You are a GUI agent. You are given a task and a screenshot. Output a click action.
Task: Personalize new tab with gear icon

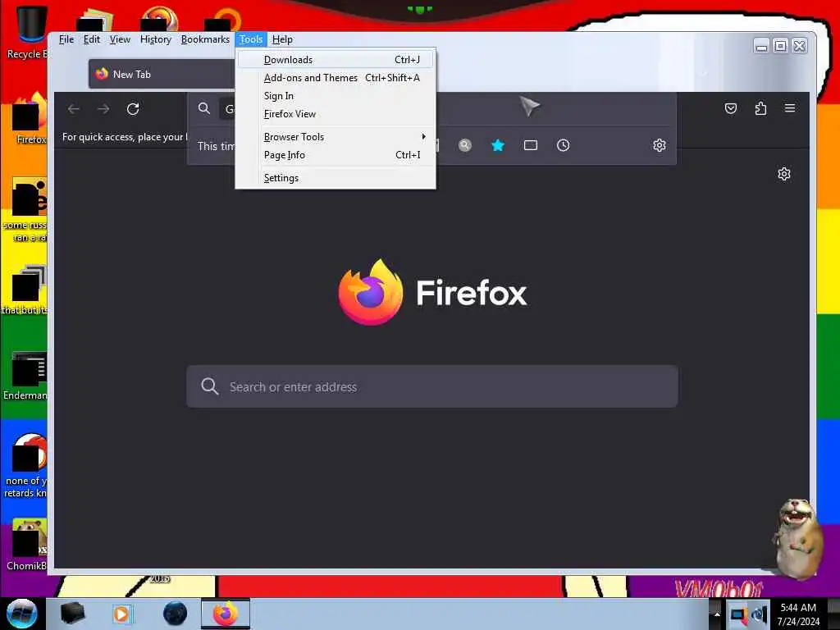pos(784,174)
